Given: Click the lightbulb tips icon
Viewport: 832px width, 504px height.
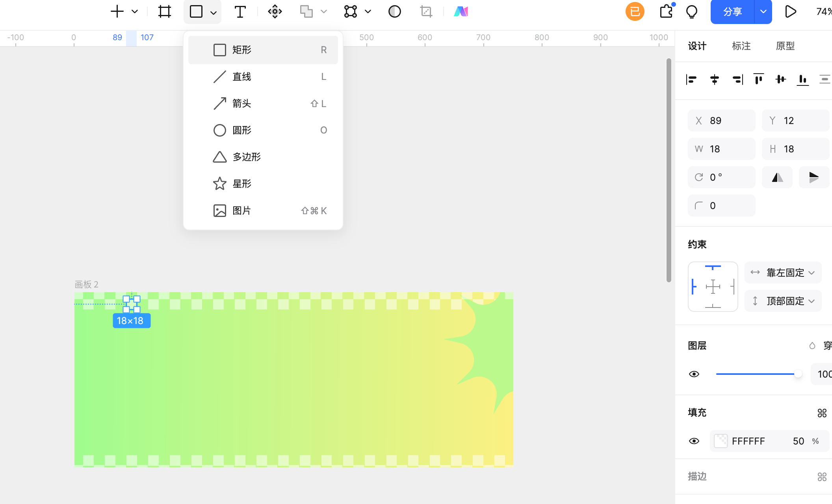Looking at the screenshot, I should pos(692,11).
